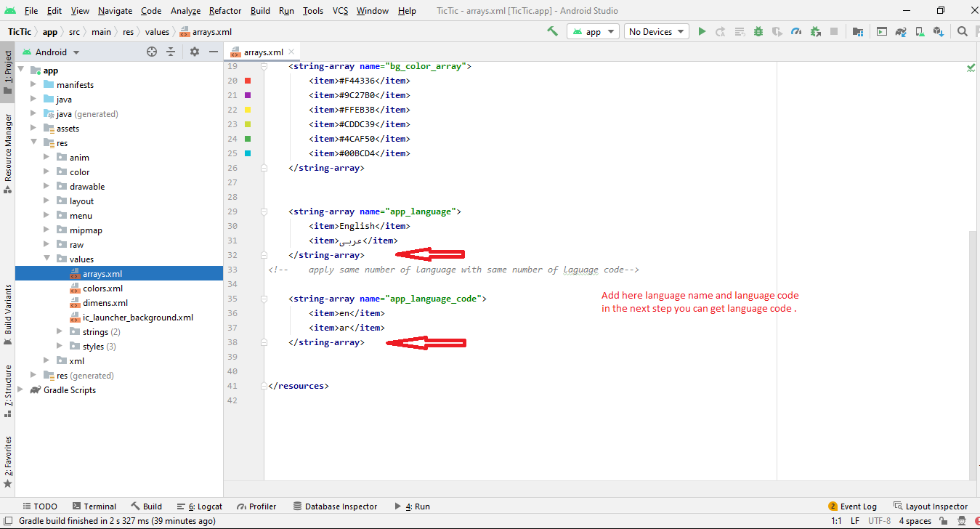Expand the drawable folder in tree

pos(46,187)
